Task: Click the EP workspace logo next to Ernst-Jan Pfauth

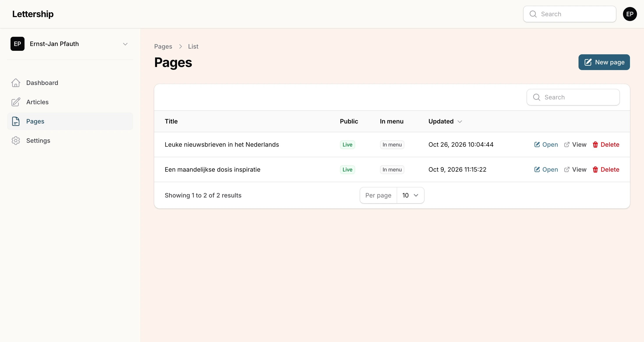Action: [x=18, y=44]
